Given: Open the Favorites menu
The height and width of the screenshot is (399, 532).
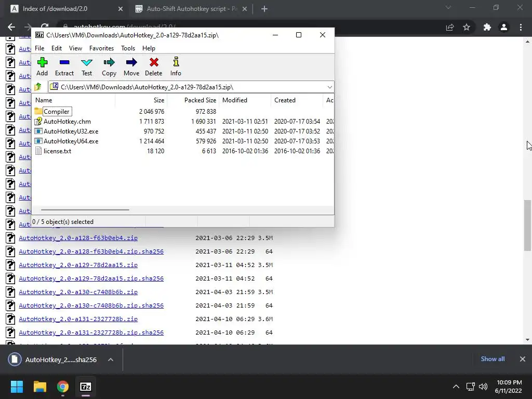Looking at the screenshot, I should pos(101,48).
